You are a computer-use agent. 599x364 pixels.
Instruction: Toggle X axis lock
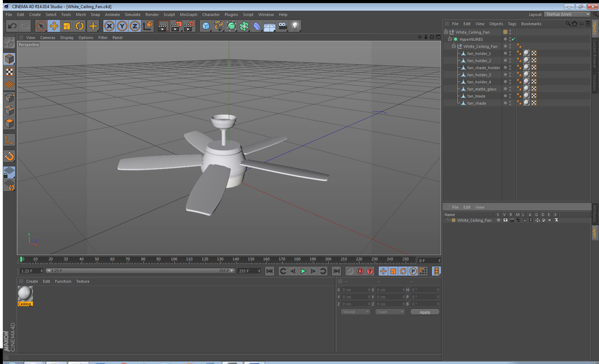coord(109,26)
